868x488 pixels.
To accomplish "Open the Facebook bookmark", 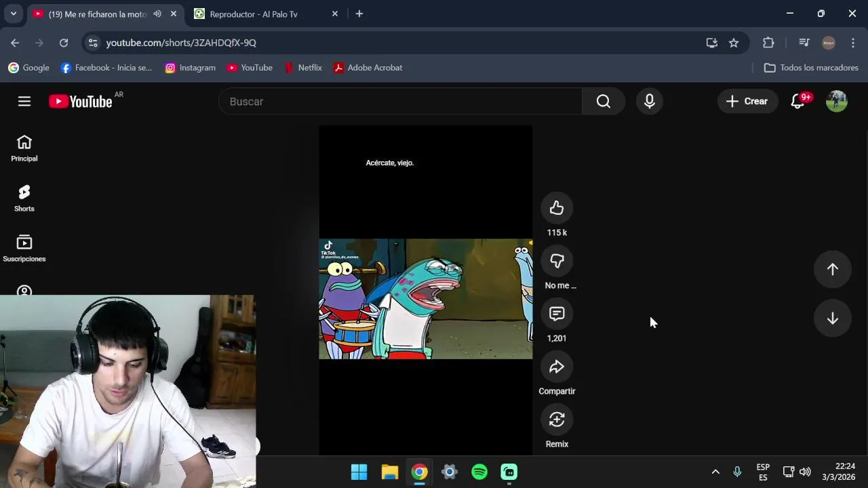I will [x=106, y=68].
